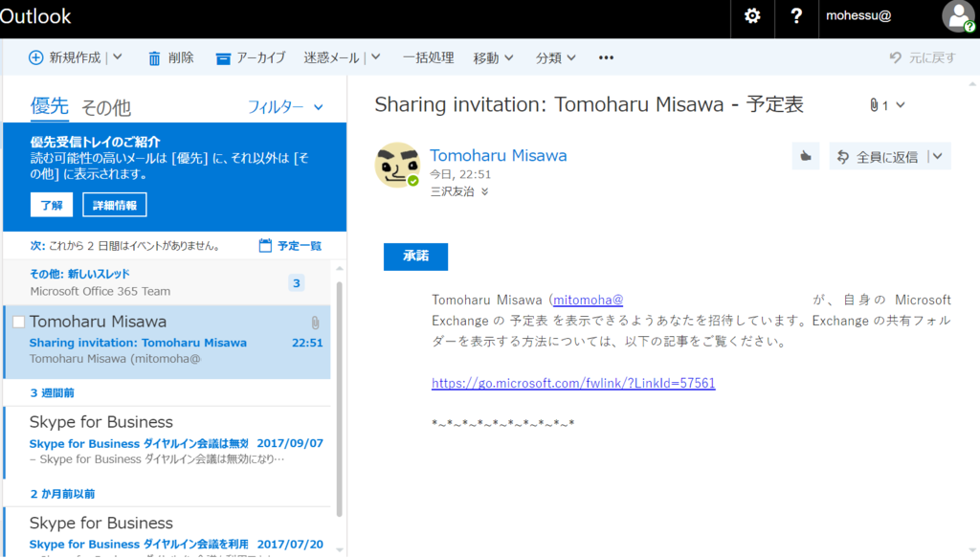Click the 3 週間前 group header
Image resolution: width=980 pixels, height=558 pixels.
pyautogui.click(x=52, y=393)
